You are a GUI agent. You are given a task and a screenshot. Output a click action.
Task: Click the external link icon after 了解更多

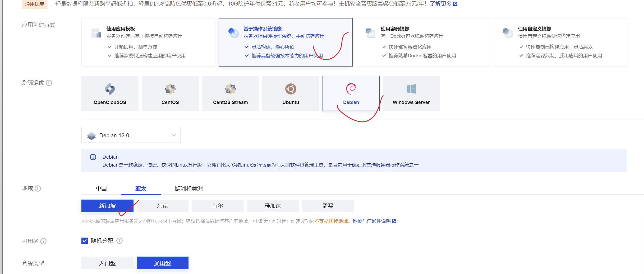[455, 4]
